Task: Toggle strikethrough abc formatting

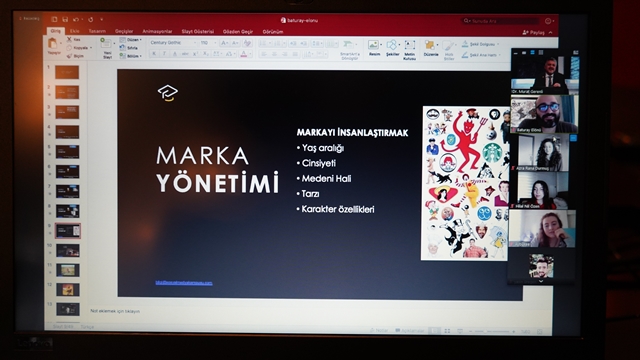Action: click(x=185, y=54)
